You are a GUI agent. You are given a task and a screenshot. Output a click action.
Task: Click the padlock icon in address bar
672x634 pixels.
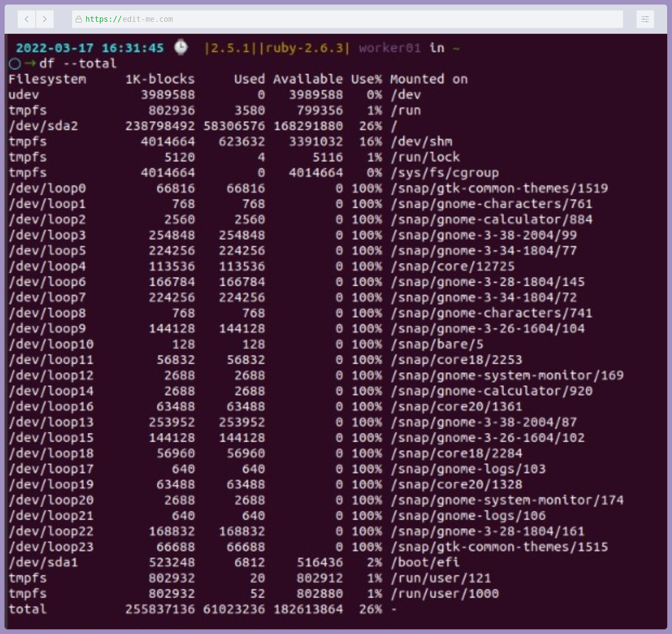coord(79,19)
